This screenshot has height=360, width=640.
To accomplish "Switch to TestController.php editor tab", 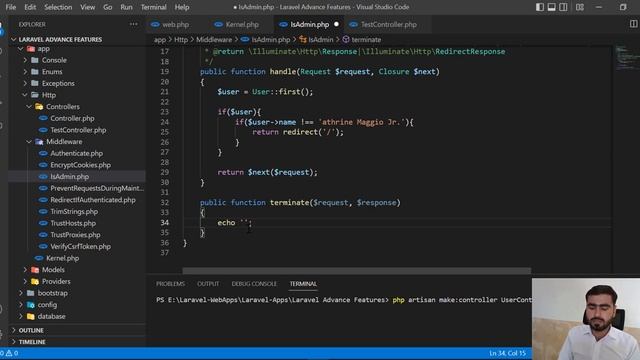I will (x=389, y=24).
